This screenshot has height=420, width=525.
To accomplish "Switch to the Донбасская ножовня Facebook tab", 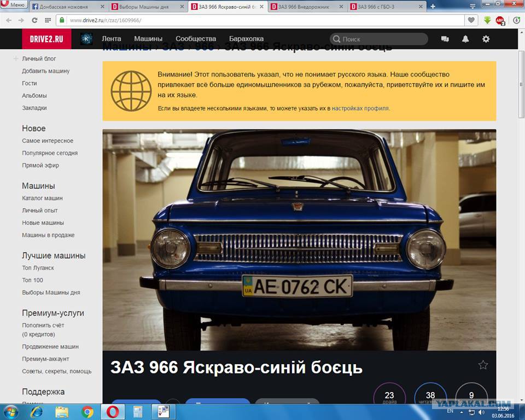I will coord(63,7).
